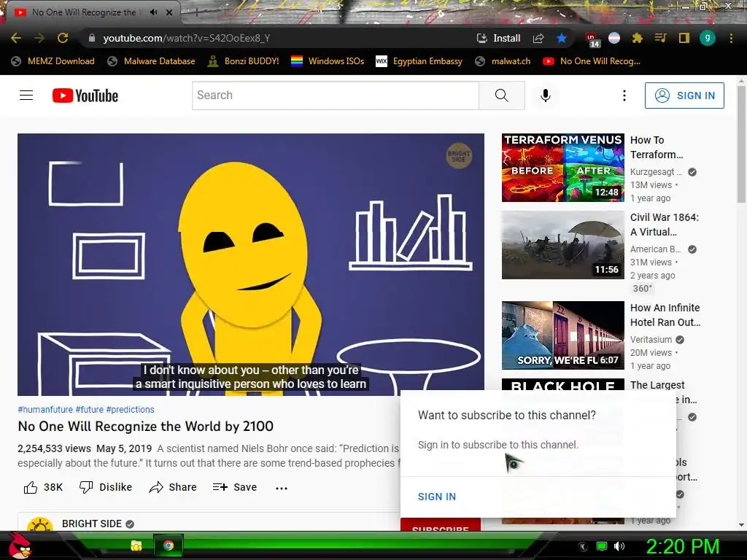Toggle the browser side panel icon
Image resolution: width=747 pixels, height=560 pixels.
(684, 38)
